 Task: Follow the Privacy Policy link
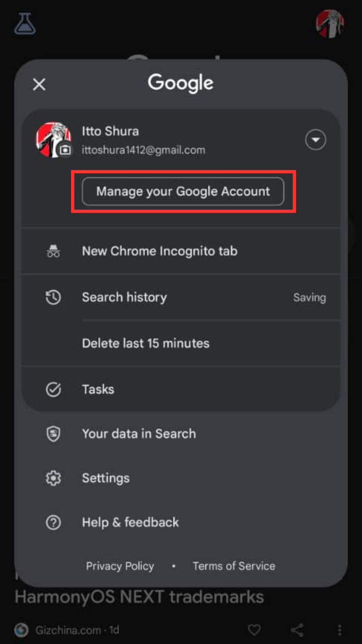coord(120,566)
